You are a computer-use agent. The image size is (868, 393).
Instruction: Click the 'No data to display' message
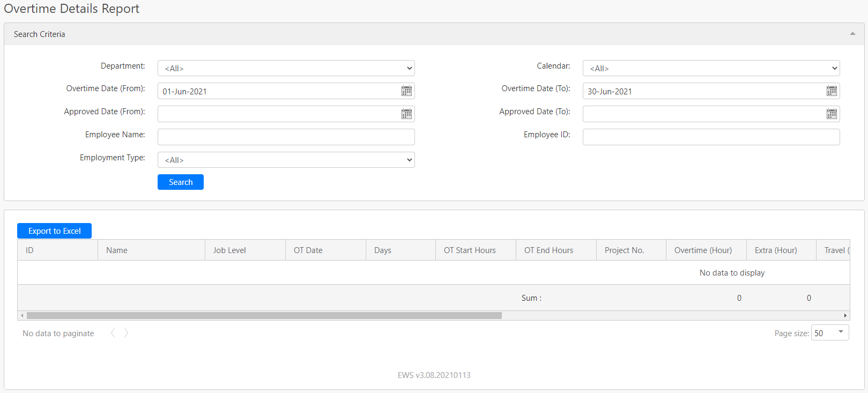732,273
